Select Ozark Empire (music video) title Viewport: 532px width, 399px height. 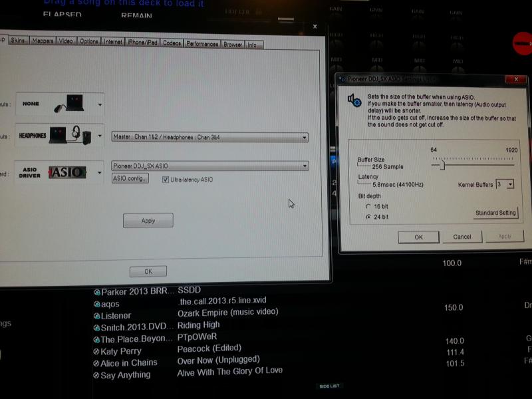point(228,313)
